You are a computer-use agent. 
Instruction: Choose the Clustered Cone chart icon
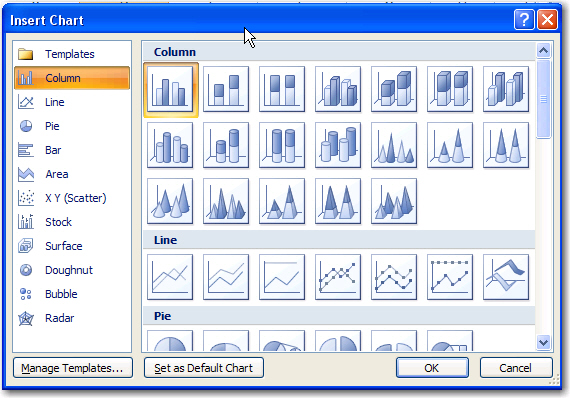pyautogui.click(x=394, y=145)
